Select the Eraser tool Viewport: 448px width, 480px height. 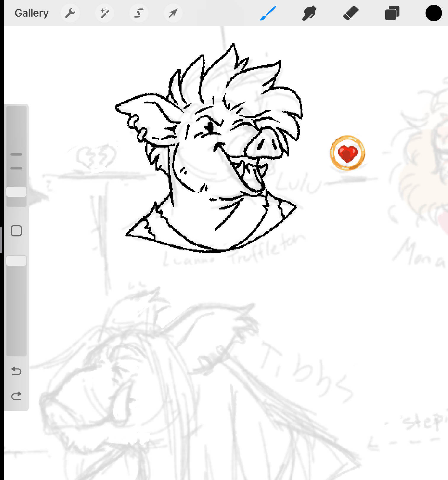coord(351,13)
